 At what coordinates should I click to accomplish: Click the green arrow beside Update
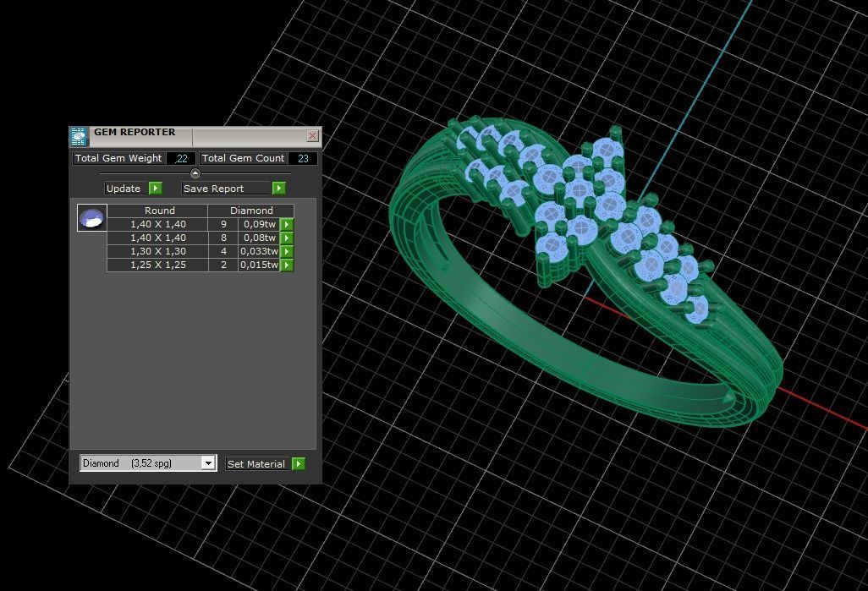[156, 189]
